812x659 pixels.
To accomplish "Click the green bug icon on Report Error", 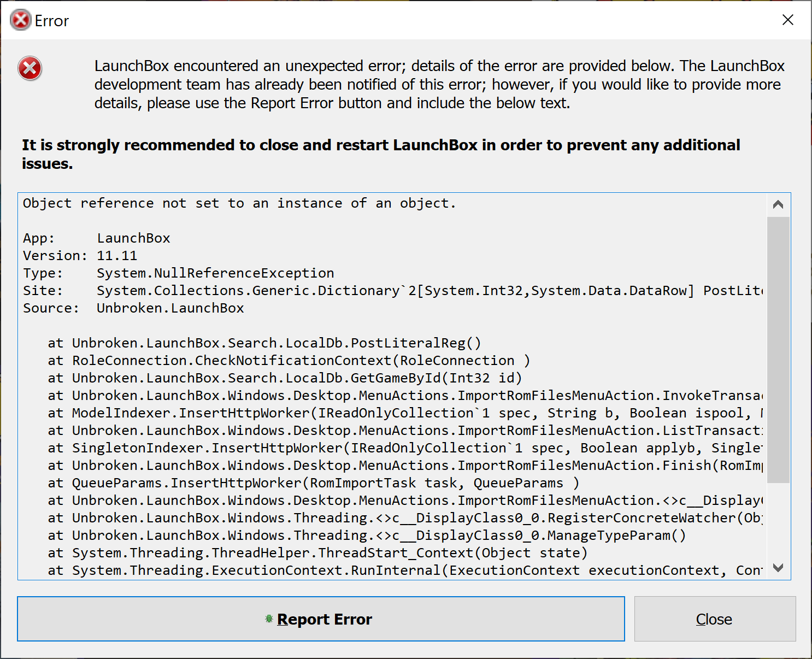I will click(269, 619).
